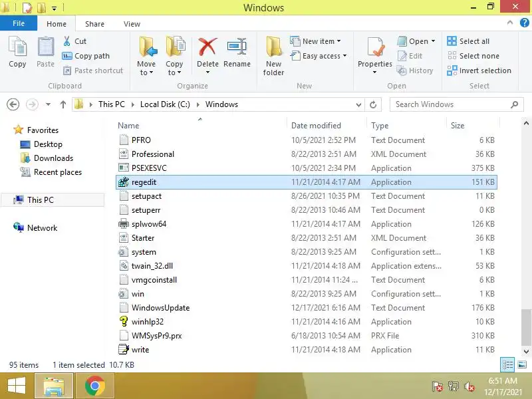The width and height of the screenshot is (532, 399).
Task: Select This PC in navigation pane
Action: pyautogui.click(x=53, y=200)
